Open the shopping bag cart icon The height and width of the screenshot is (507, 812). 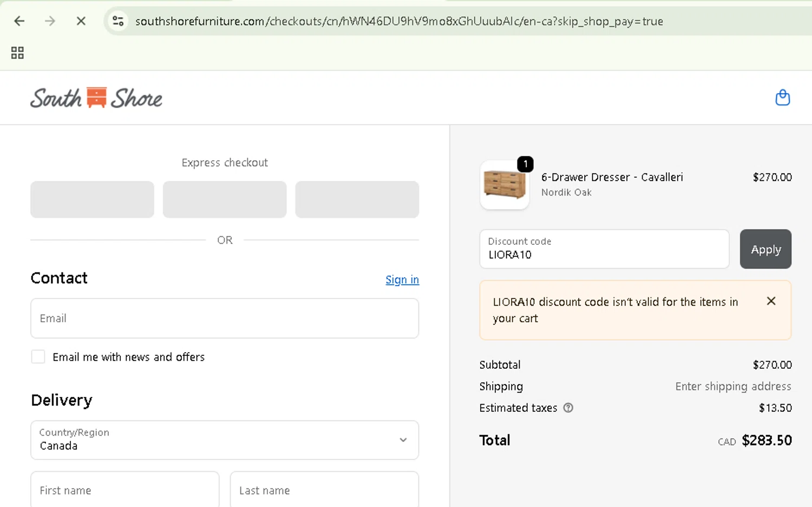(783, 97)
